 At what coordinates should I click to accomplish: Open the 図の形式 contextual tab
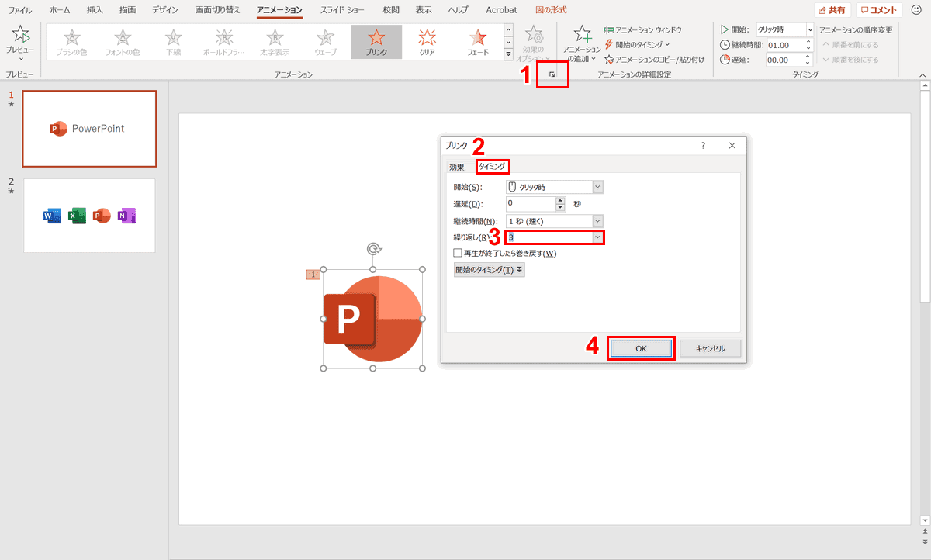pos(552,10)
